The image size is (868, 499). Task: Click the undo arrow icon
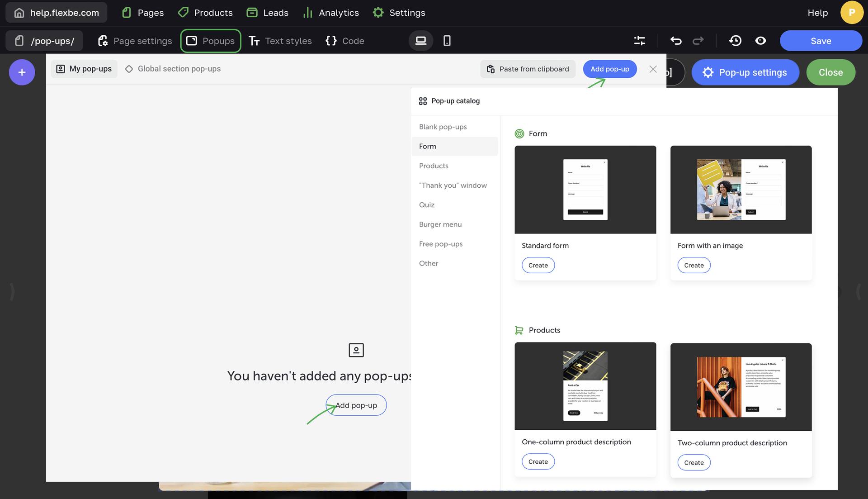coord(676,41)
